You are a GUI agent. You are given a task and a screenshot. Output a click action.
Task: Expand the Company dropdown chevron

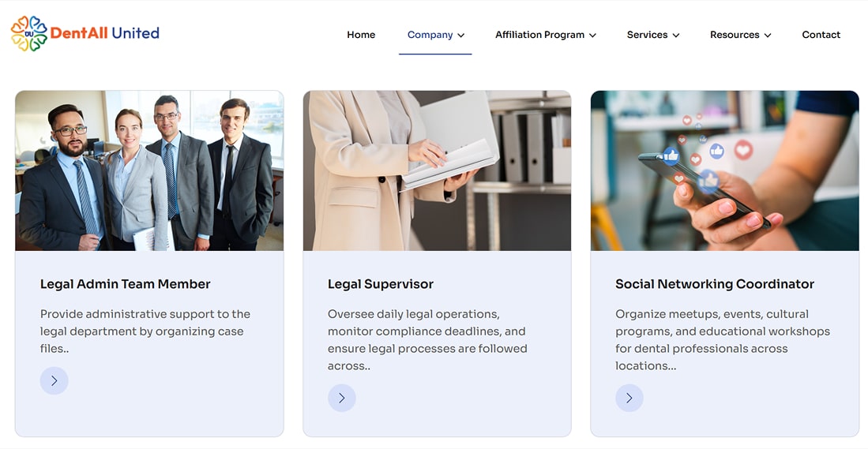(x=461, y=36)
